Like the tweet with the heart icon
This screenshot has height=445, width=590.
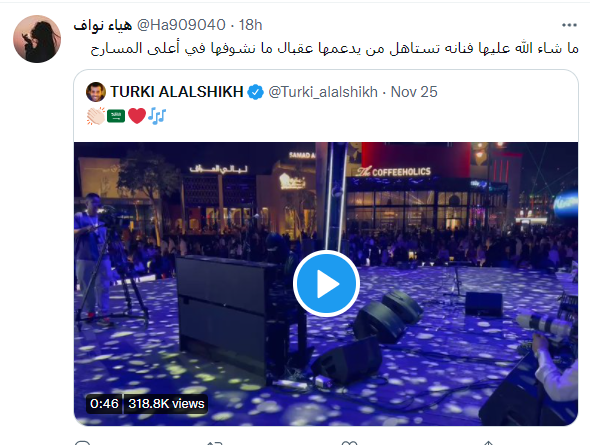[x=349, y=443]
